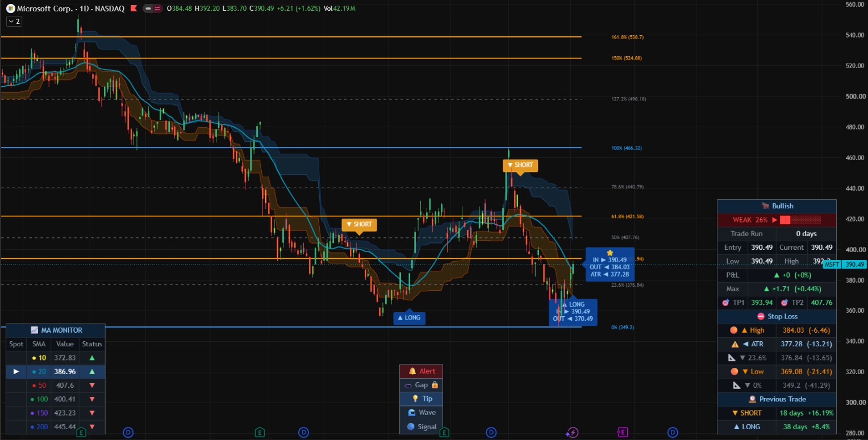
Task: Click the SHORT label between 61.8% and 50% levels
Action: pyautogui.click(x=359, y=224)
